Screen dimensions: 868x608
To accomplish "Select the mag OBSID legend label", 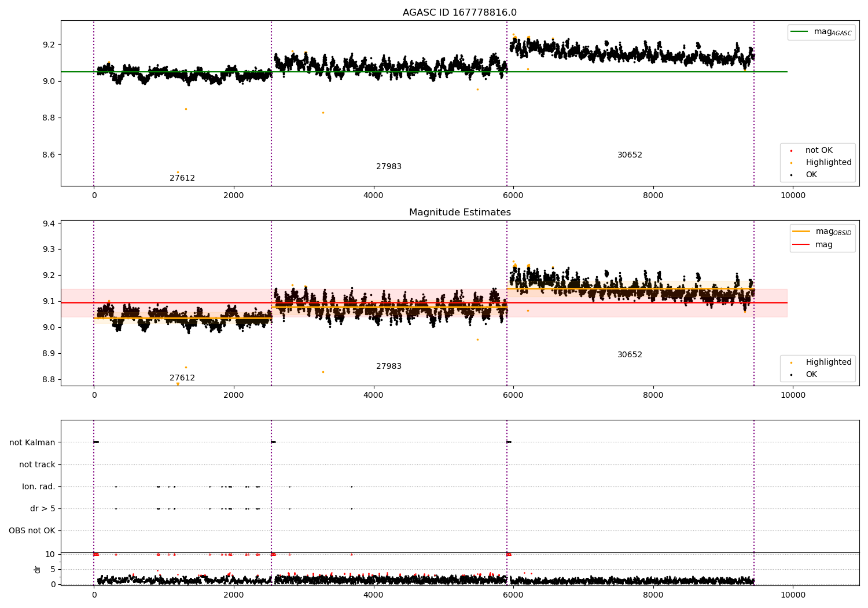I will click(833, 232).
